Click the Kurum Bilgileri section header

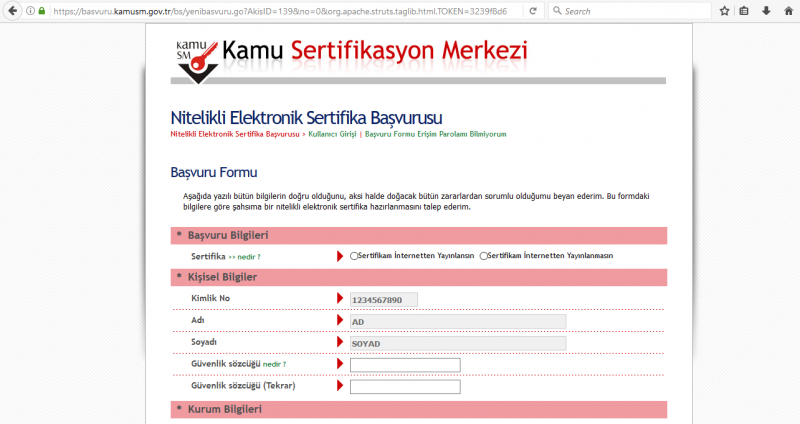coord(418,409)
